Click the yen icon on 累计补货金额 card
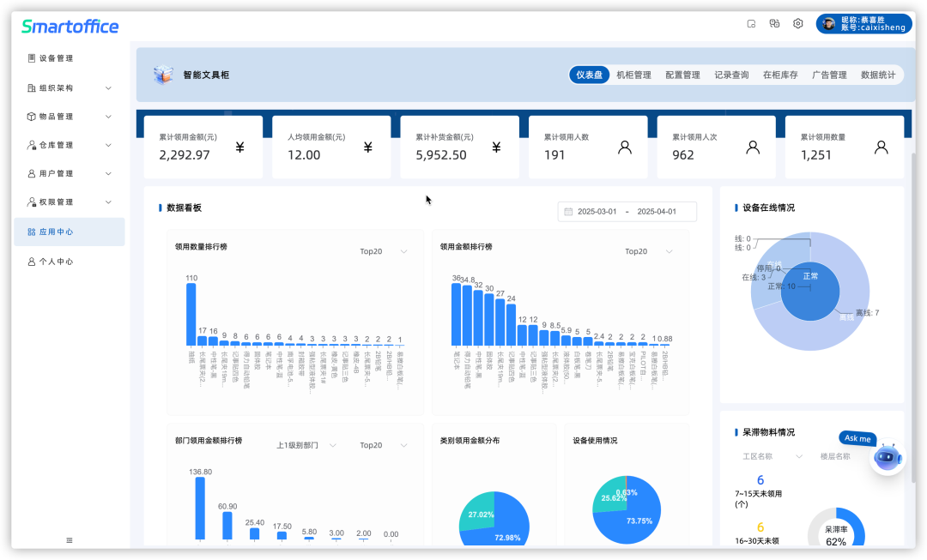This screenshot has width=927, height=560. [497, 148]
